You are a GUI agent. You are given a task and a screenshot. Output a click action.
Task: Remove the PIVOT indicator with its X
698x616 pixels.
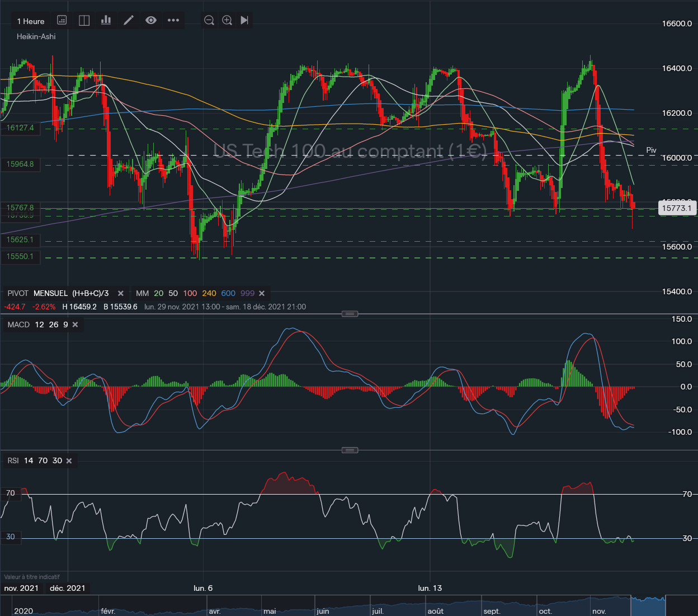click(x=121, y=293)
